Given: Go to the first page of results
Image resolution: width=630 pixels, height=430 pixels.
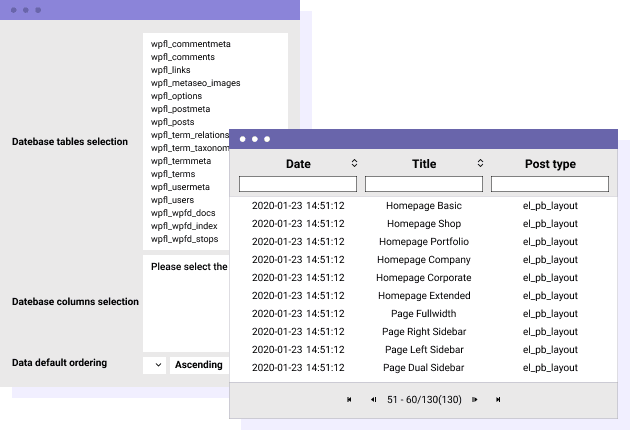Looking at the screenshot, I should click(x=349, y=400).
